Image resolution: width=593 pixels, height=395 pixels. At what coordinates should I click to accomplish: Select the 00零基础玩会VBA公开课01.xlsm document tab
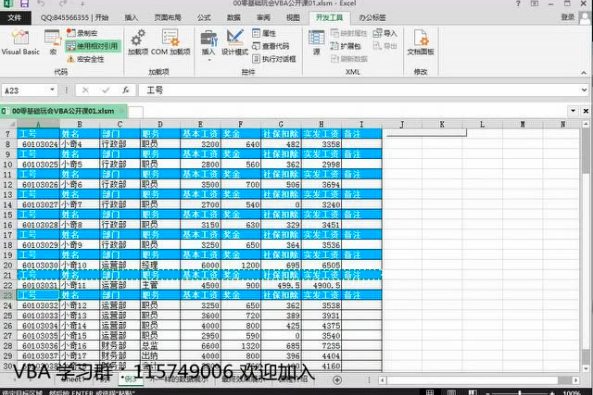[63, 111]
